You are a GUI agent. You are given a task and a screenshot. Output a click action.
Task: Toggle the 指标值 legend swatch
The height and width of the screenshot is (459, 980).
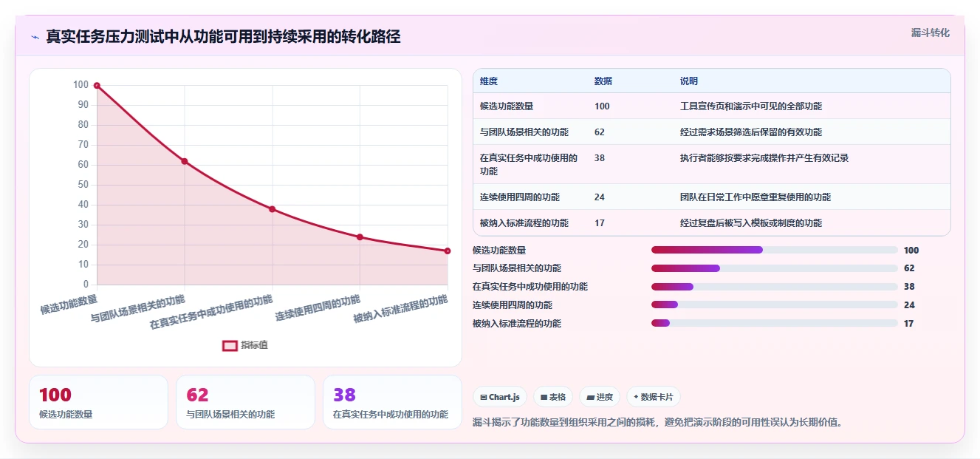pos(230,345)
